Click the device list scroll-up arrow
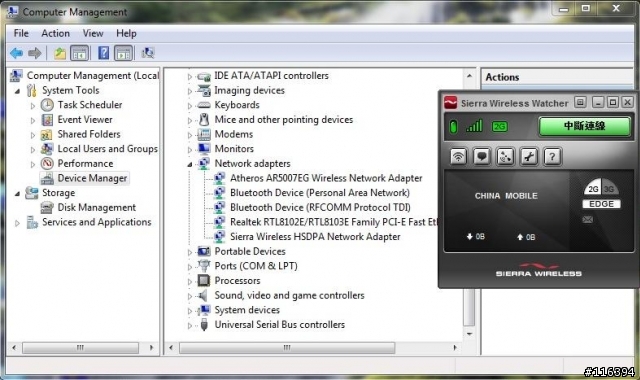 tap(469, 76)
